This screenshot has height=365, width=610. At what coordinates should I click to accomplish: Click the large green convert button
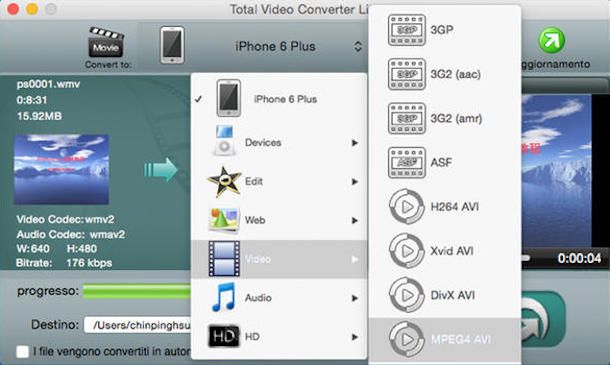543,319
